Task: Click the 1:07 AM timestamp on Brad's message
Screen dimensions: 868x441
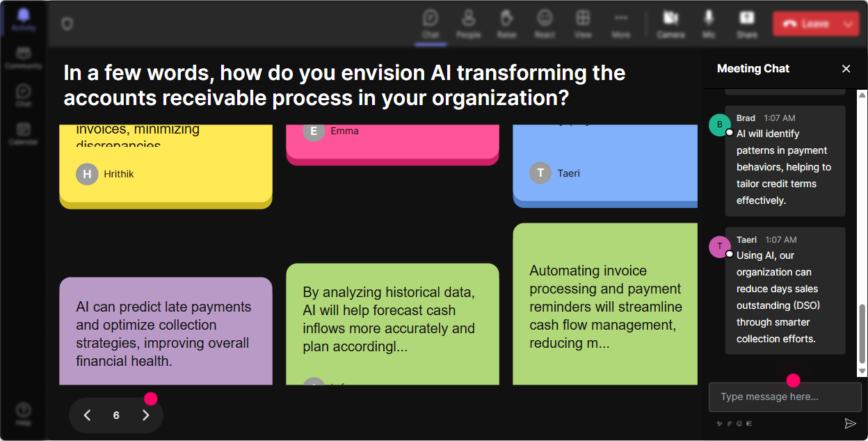Action: 780,118
